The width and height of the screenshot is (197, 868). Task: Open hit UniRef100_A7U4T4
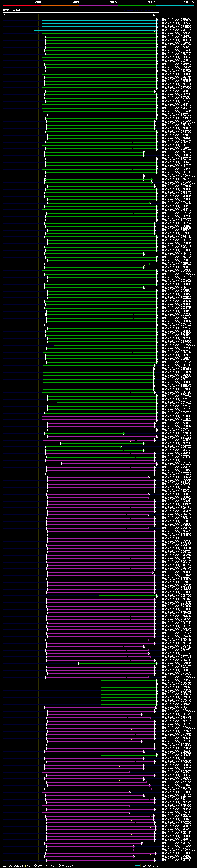(x=177, y=707)
